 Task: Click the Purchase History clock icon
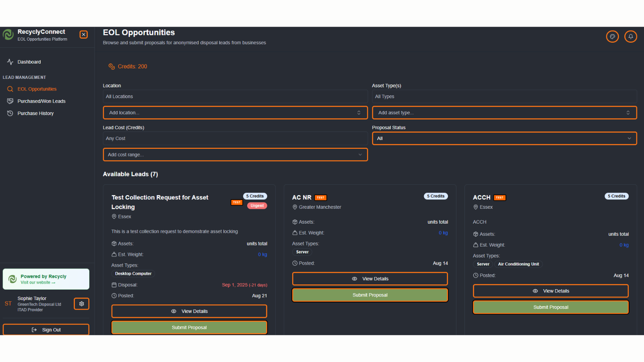10,113
